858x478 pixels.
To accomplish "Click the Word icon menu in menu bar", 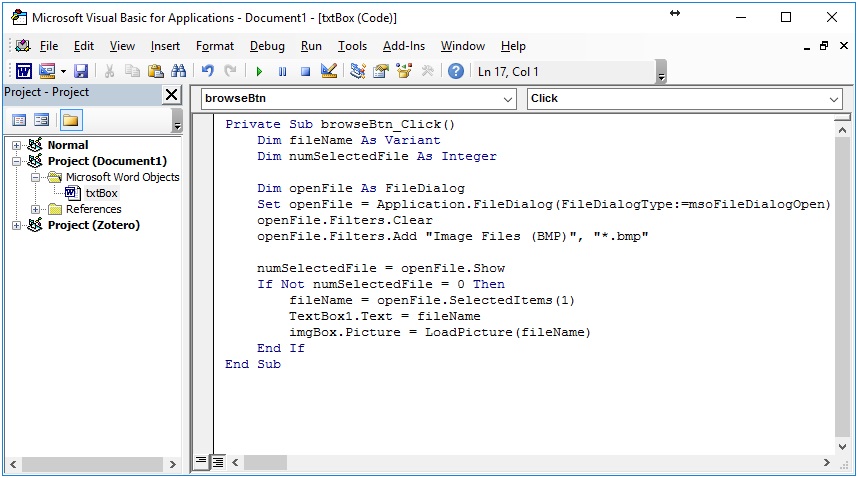I will 23,46.
